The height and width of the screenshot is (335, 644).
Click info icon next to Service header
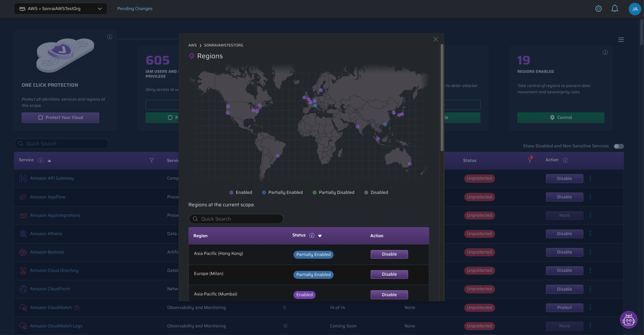click(x=41, y=160)
